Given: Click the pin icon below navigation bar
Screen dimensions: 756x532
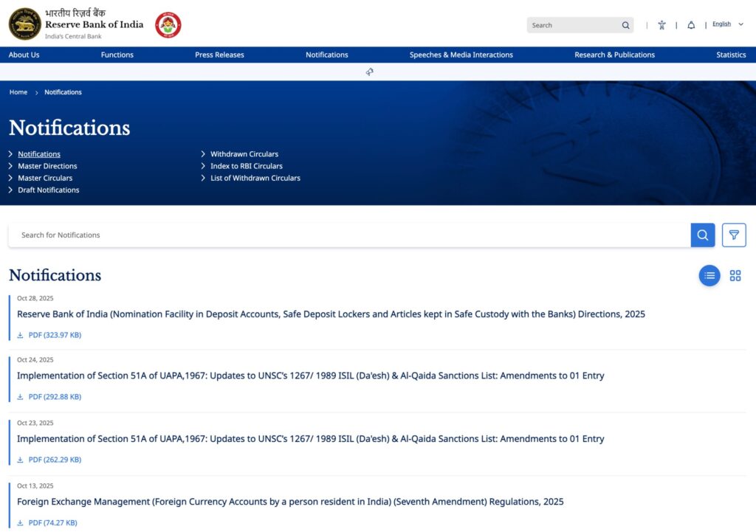Looking at the screenshot, I should (369, 72).
